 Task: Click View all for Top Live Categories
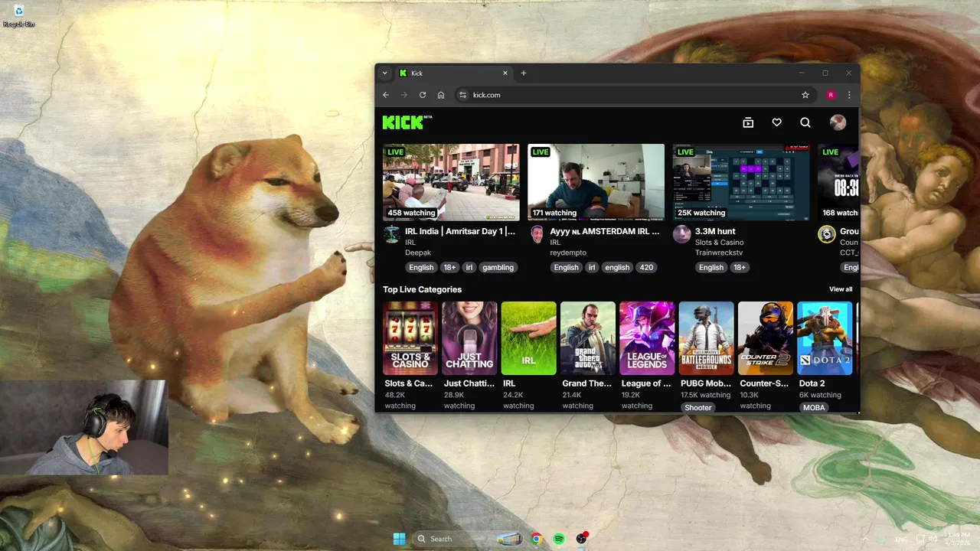tap(841, 289)
